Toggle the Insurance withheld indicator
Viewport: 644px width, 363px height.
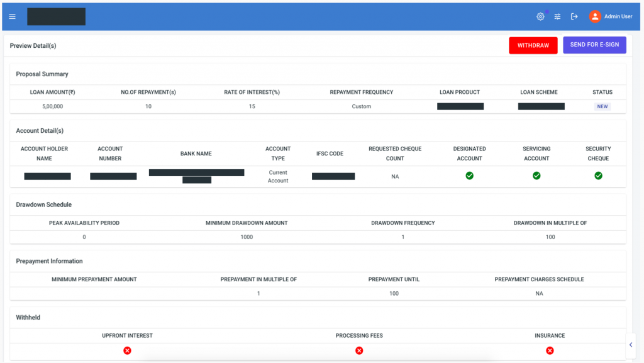[x=550, y=350]
